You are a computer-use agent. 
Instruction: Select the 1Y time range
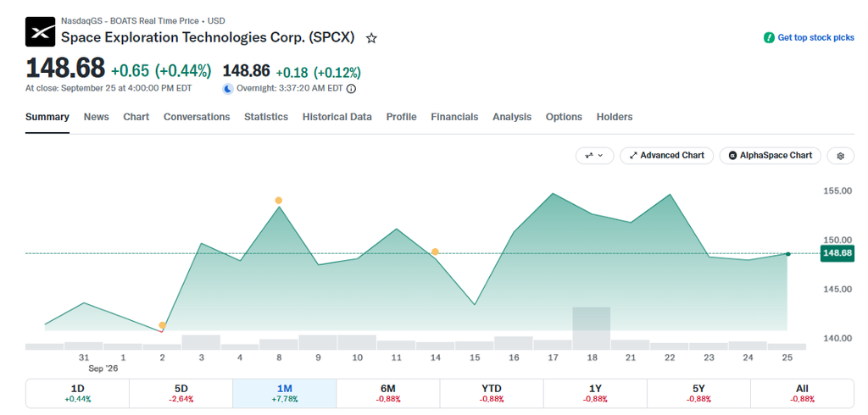pyautogui.click(x=595, y=394)
